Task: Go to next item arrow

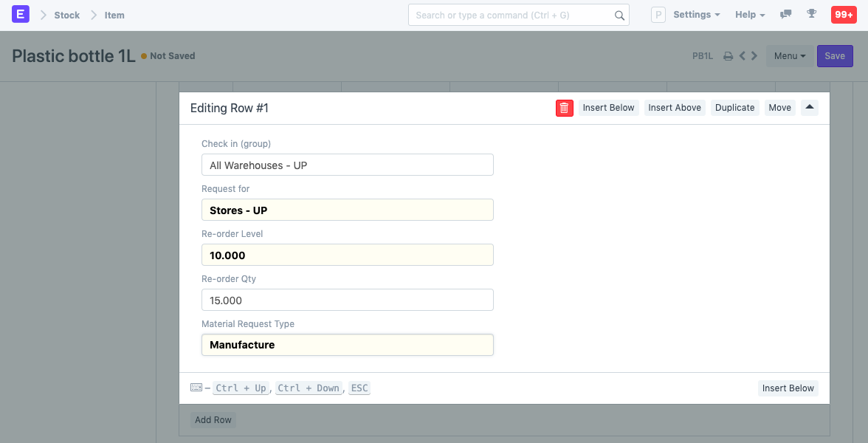Action: [754, 56]
